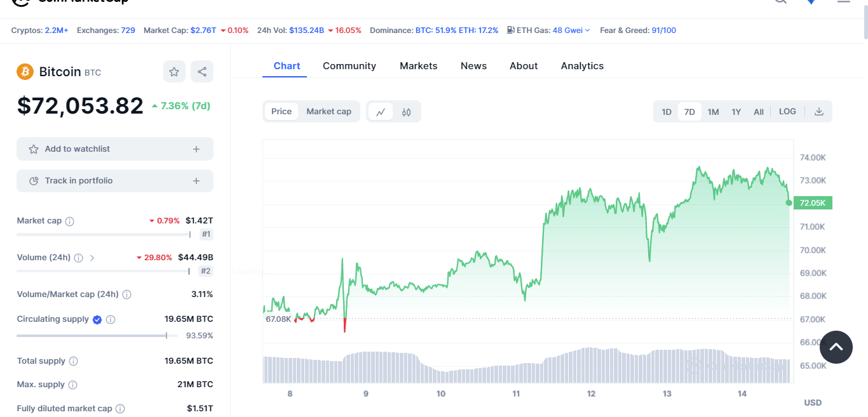Click the Volume rank progress bar
Image resolution: width=868 pixels, height=417 pixels.
[104, 271]
